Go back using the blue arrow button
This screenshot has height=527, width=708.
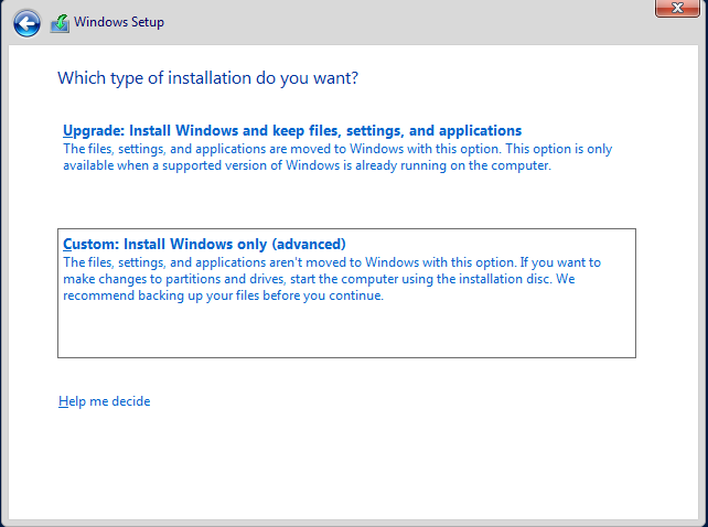[x=27, y=23]
